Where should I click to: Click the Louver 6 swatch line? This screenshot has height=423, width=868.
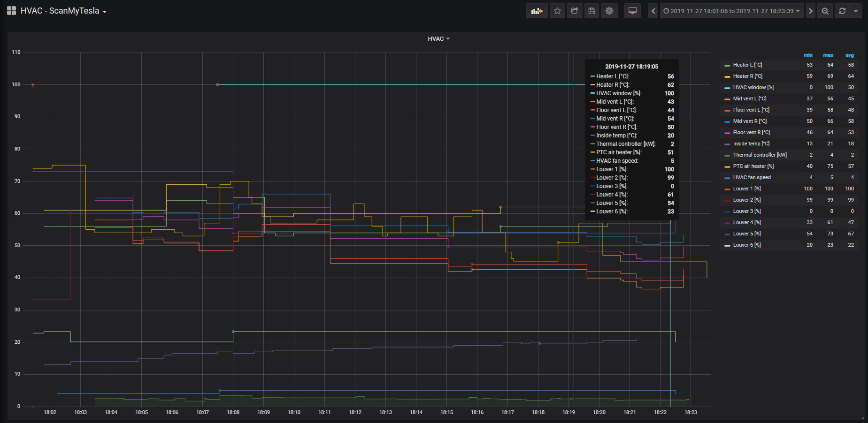[x=727, y=245]
